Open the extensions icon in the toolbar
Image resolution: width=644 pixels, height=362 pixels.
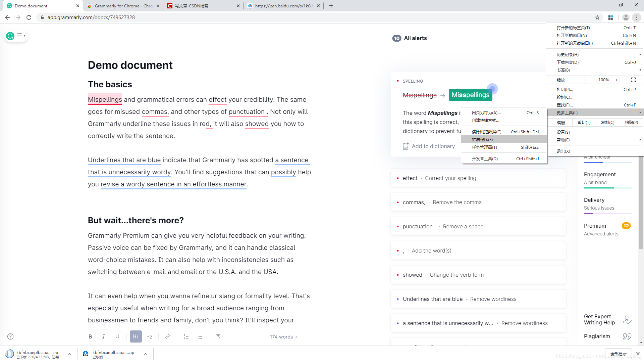coord(611,17)
